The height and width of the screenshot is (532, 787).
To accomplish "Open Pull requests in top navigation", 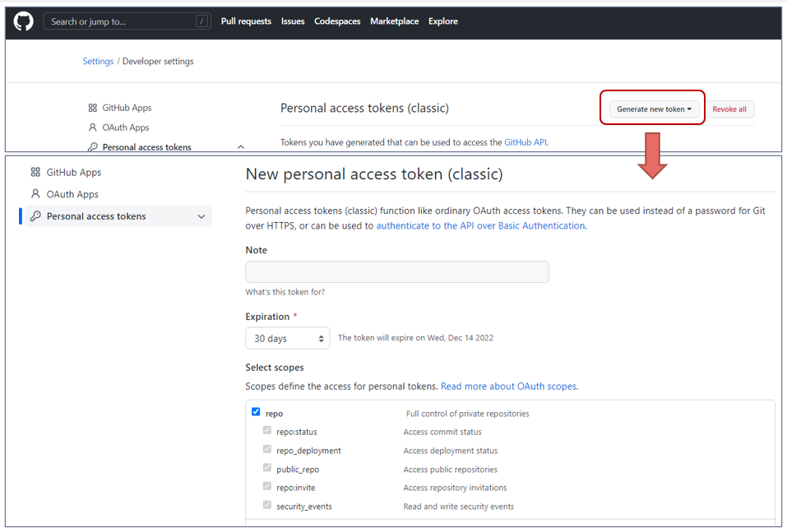I will coord(246,21).
